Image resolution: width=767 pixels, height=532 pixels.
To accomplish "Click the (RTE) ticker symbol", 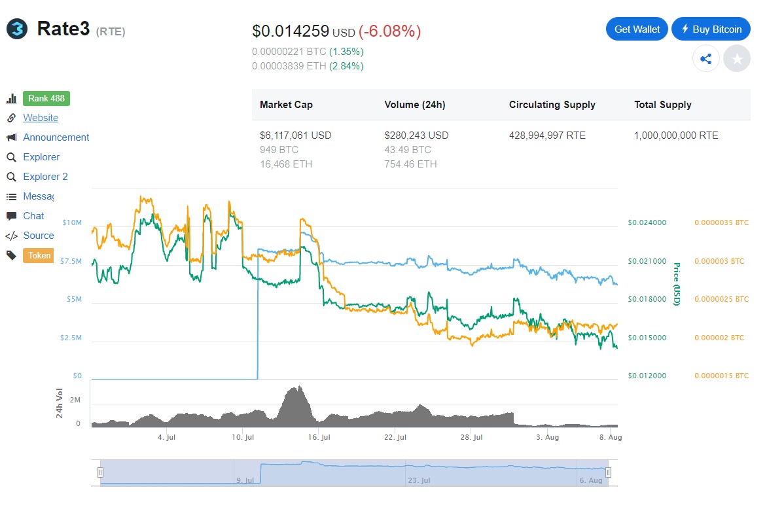I will pyautogui.click(x=111, y=32).
